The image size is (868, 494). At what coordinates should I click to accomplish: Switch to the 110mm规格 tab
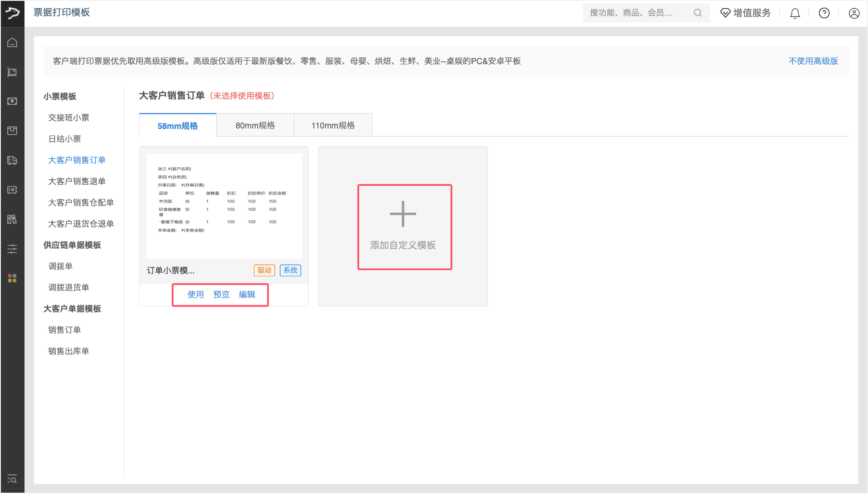point(333,125)
